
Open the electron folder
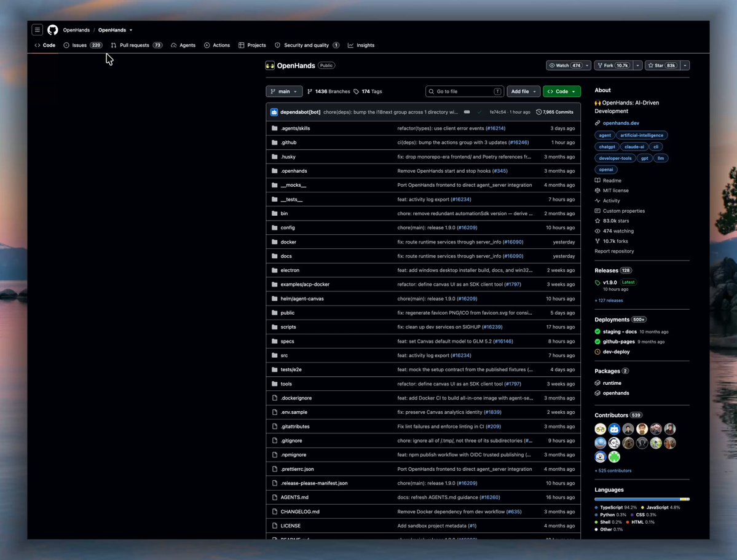(290, 270)
